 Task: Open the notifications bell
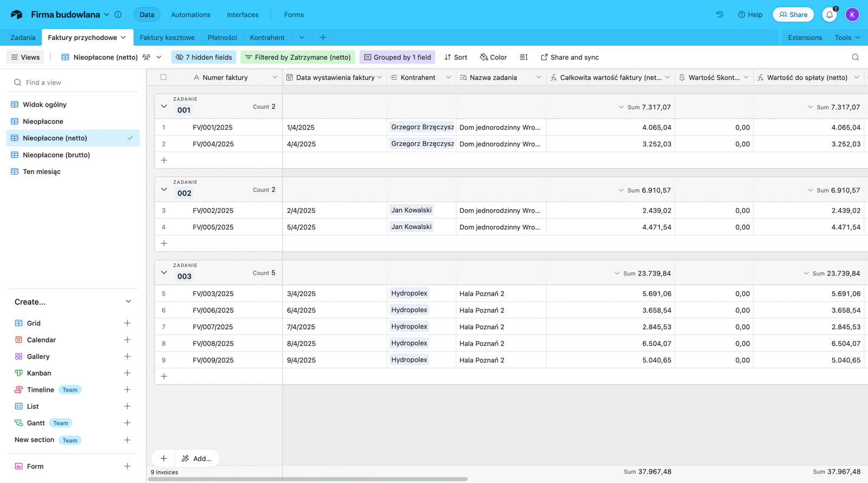(829, 15)
